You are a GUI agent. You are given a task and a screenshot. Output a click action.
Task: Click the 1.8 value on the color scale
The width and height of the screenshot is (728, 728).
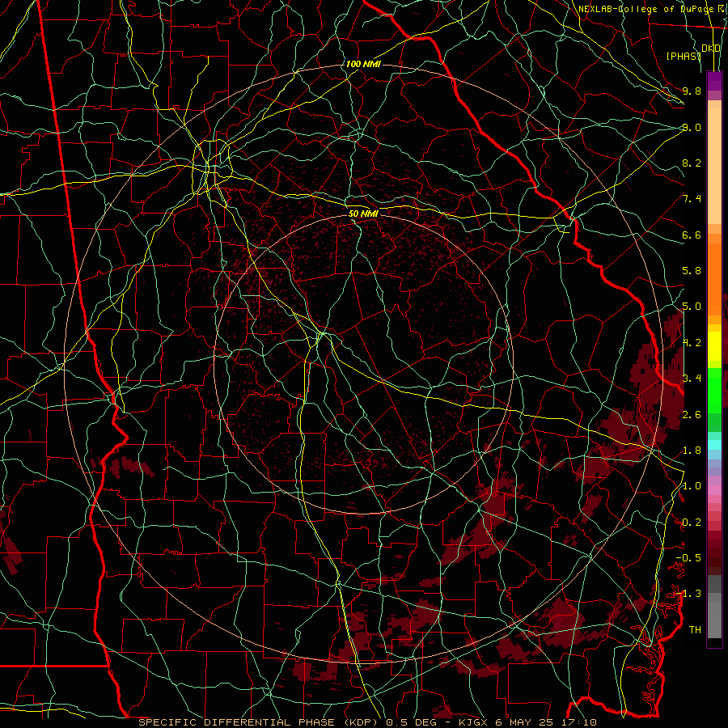click(x=692, y=451)
